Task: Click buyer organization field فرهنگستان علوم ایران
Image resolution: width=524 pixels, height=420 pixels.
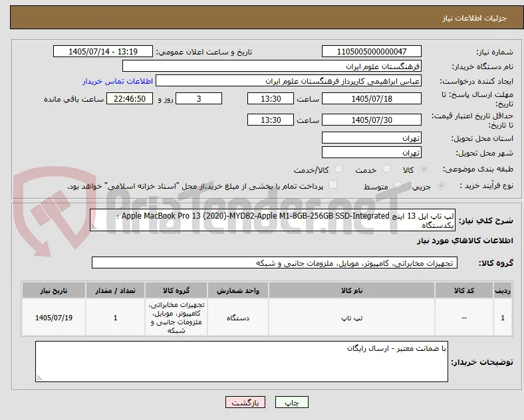Action: (272, 66)
